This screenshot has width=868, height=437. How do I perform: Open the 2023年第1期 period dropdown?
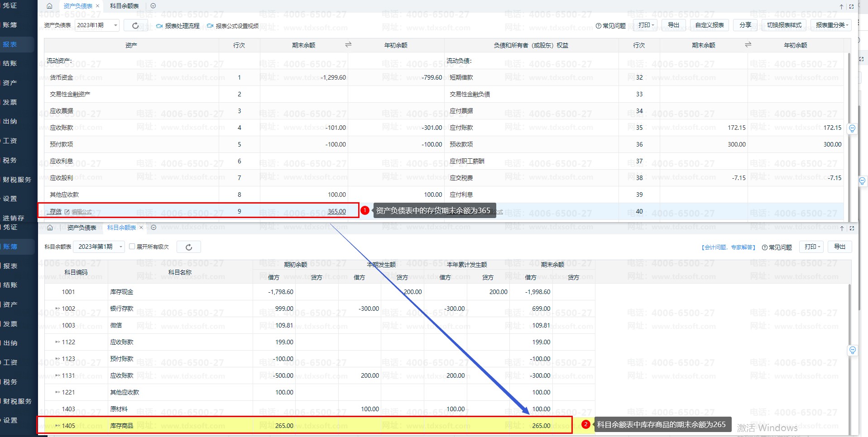pos(101,247)
